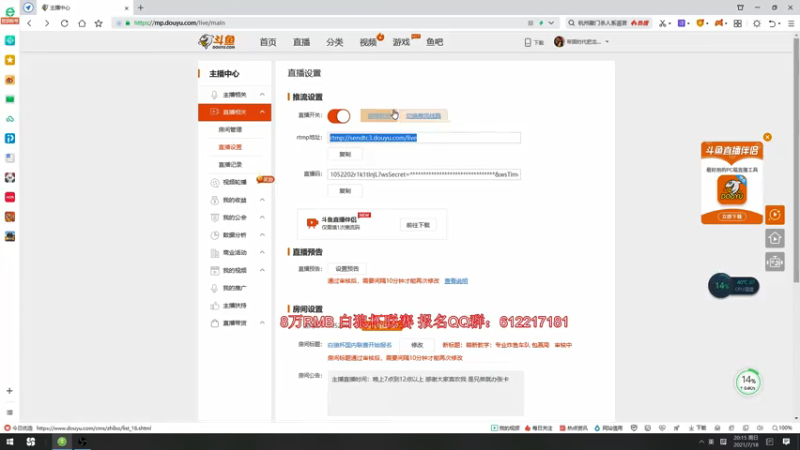This screenshot has width=800, height=450.
Task: Open the 直播 tab in the top navigation
Action: [x=301, y=42]
